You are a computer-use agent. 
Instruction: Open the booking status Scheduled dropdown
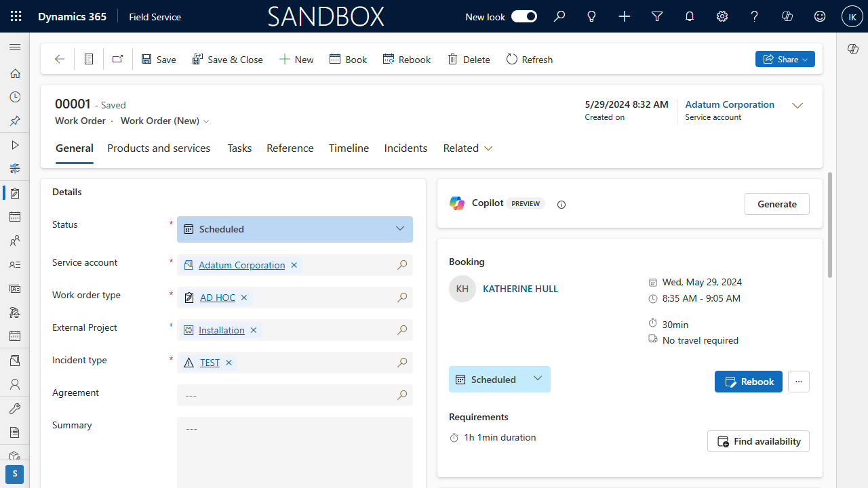click(500, 380)
